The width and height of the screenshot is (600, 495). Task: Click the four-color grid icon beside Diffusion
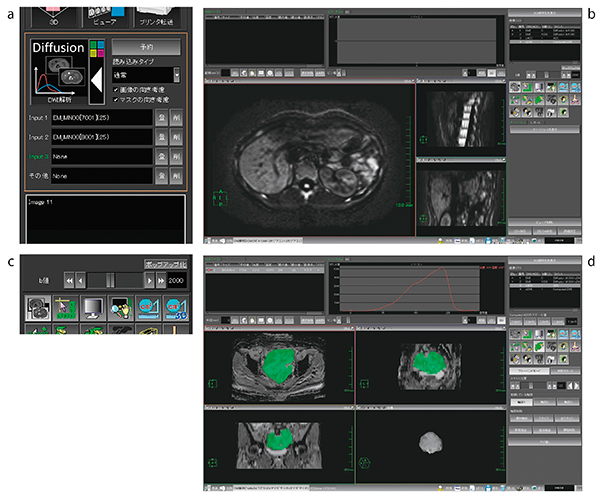pos(96,47)
